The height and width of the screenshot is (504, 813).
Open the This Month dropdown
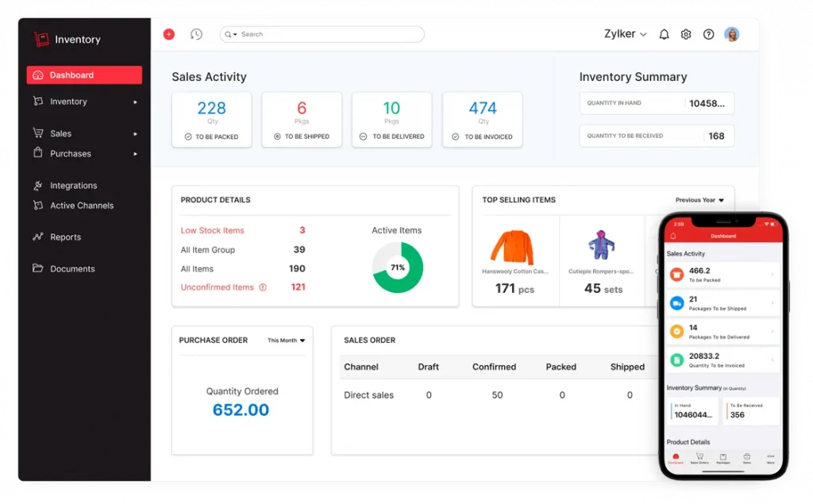click(285, 340)
